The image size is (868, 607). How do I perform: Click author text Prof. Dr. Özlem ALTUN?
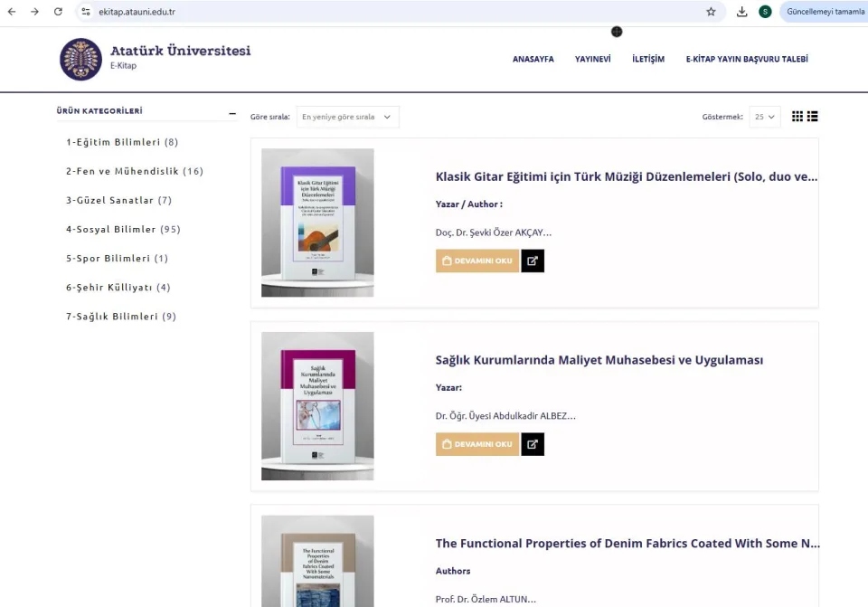pyautogui.click(x=486, y=599)
